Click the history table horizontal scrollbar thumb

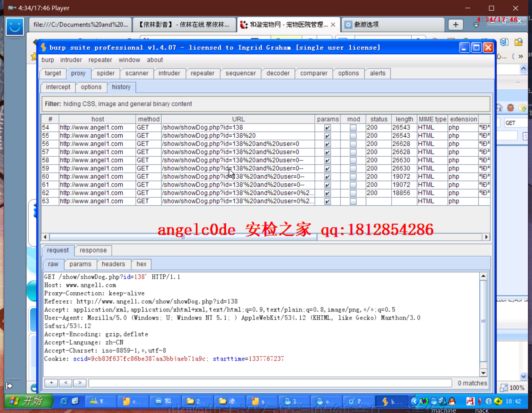coord(183,237)
